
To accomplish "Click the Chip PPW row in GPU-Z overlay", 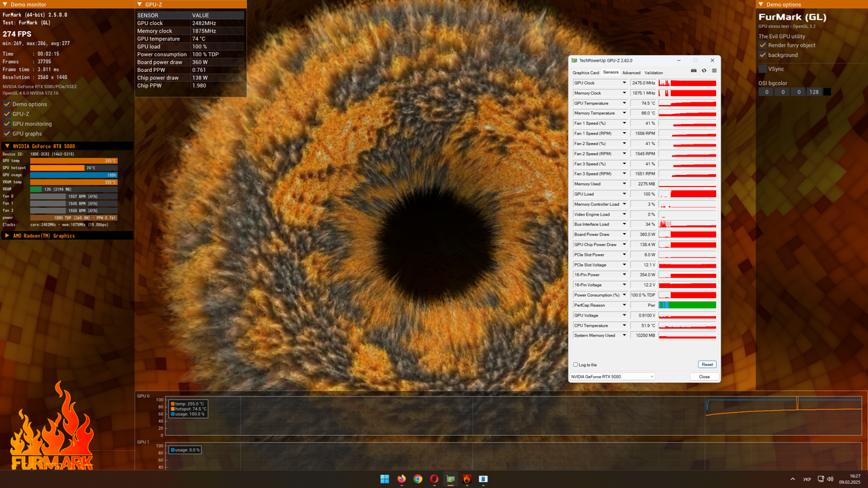I will coord(190,86).
